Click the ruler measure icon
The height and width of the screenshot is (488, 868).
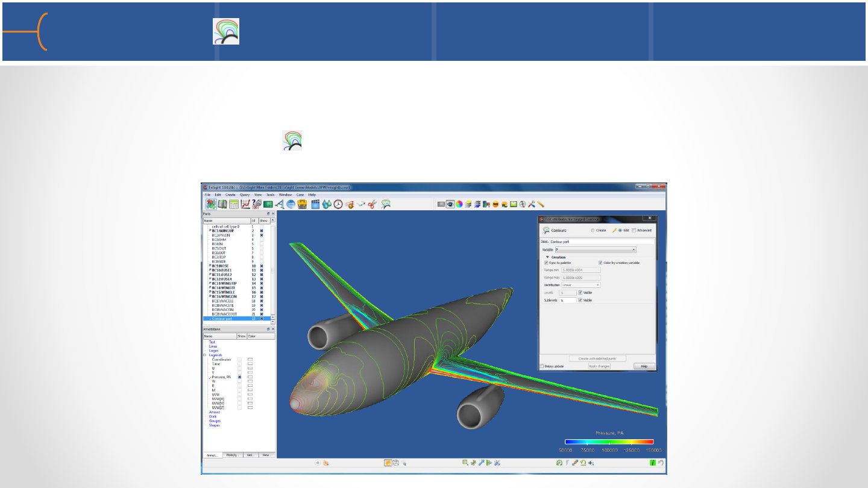(541, 204)
